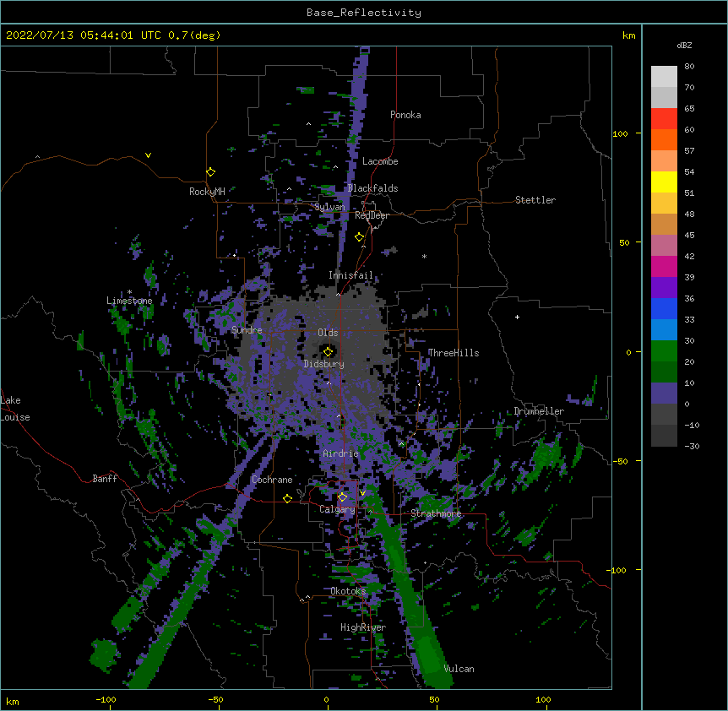Click the -30 value on dBZ scale

pos(692,446)
